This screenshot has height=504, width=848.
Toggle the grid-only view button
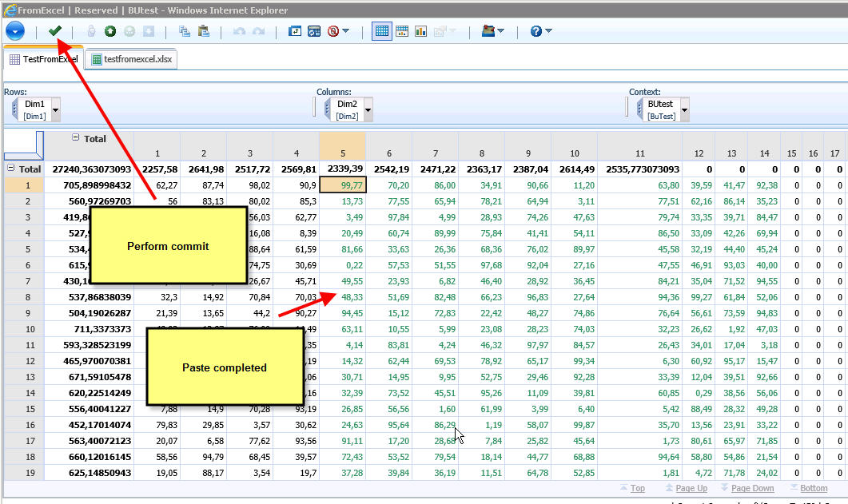coord(382,31)
